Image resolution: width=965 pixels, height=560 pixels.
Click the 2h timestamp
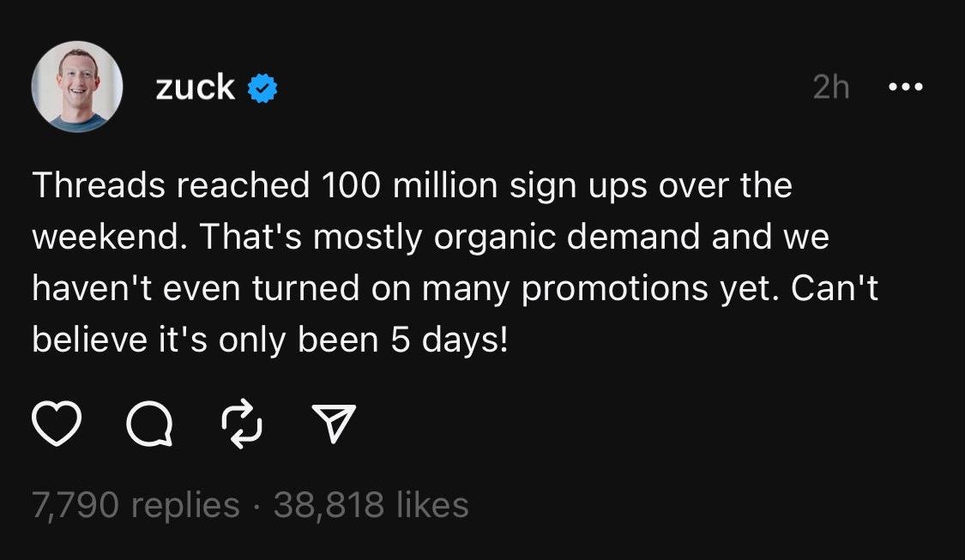pyautogui.click(x=831, y=87)
